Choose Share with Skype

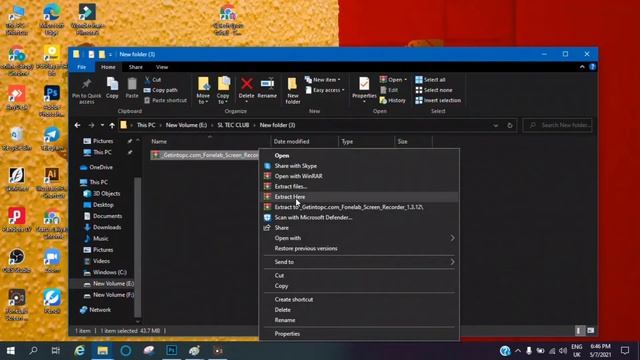click(359, 166)
